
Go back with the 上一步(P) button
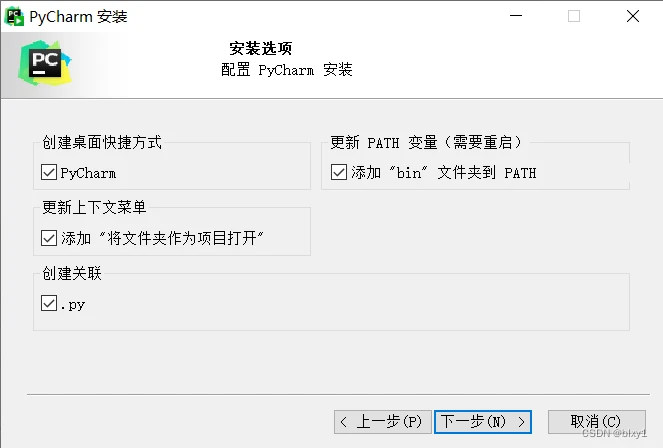tap(383, 422)
